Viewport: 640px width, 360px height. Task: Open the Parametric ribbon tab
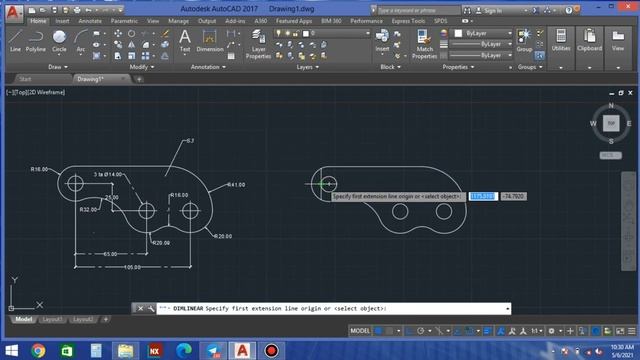124,21
